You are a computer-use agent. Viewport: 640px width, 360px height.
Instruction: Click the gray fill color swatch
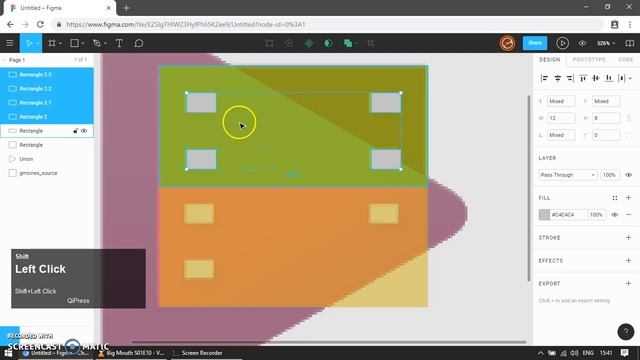click(x=544, y=215)
